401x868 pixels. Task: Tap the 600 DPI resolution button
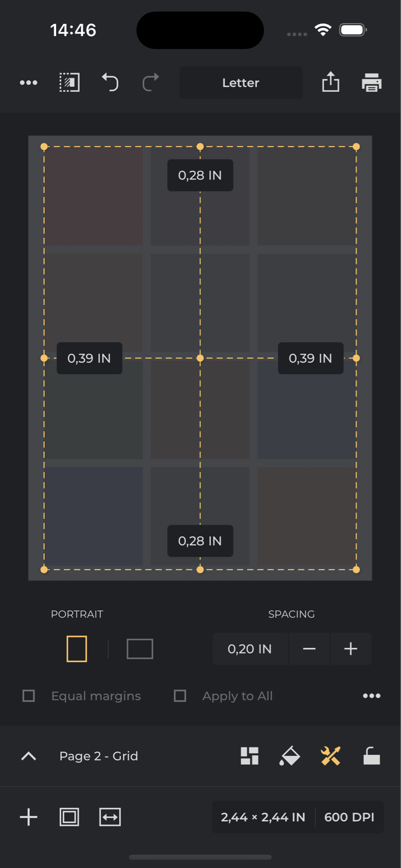[349, 817]
